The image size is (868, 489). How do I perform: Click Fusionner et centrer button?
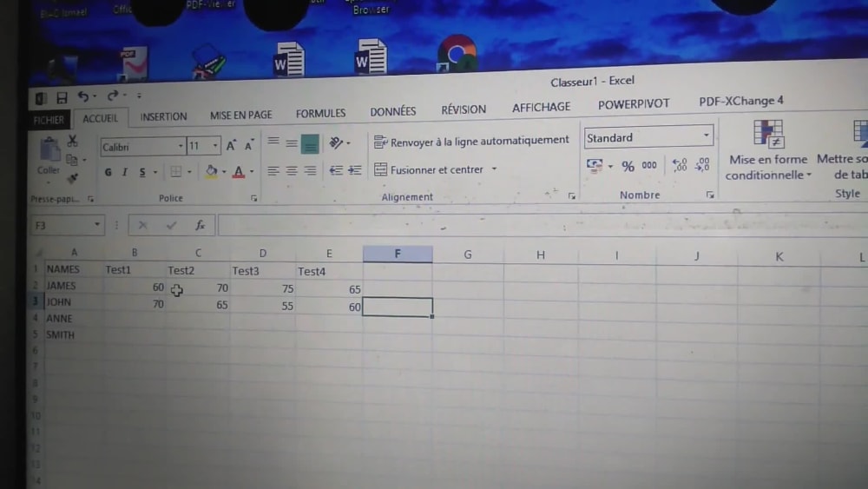429,169
